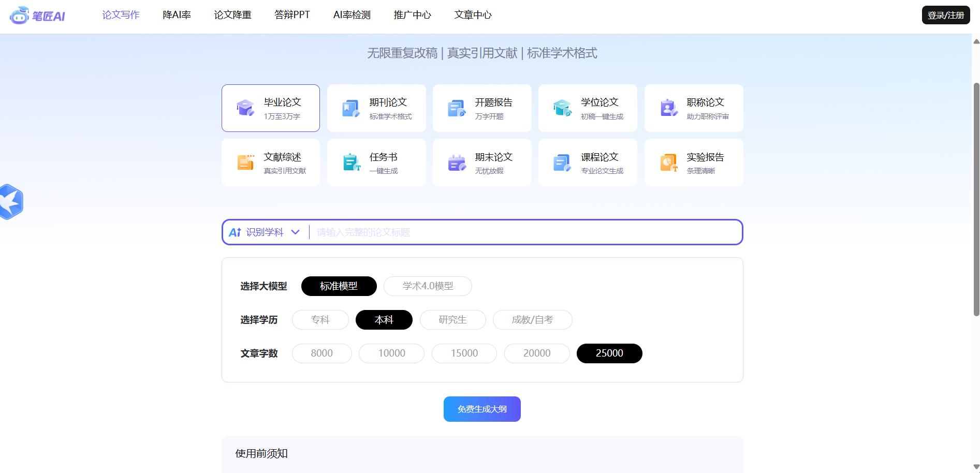The width and height of the screenshot is (980, 473).
Task: Click the 实验报告 chart icon
Action: 668,162
